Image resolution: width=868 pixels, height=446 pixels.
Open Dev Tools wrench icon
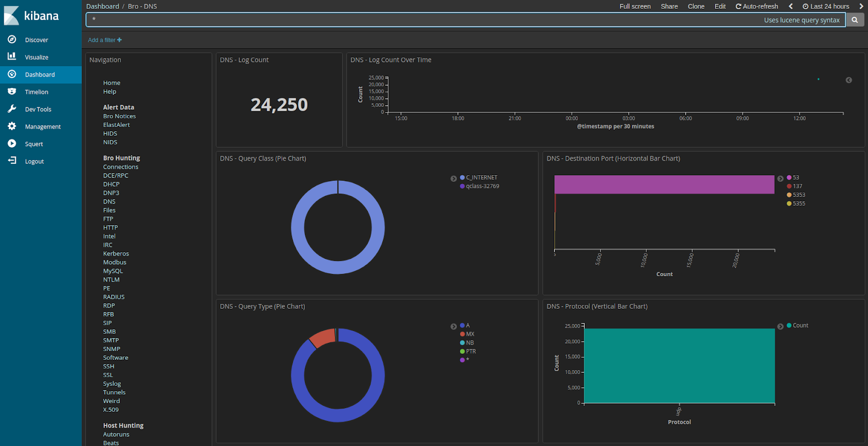[12, 109]
